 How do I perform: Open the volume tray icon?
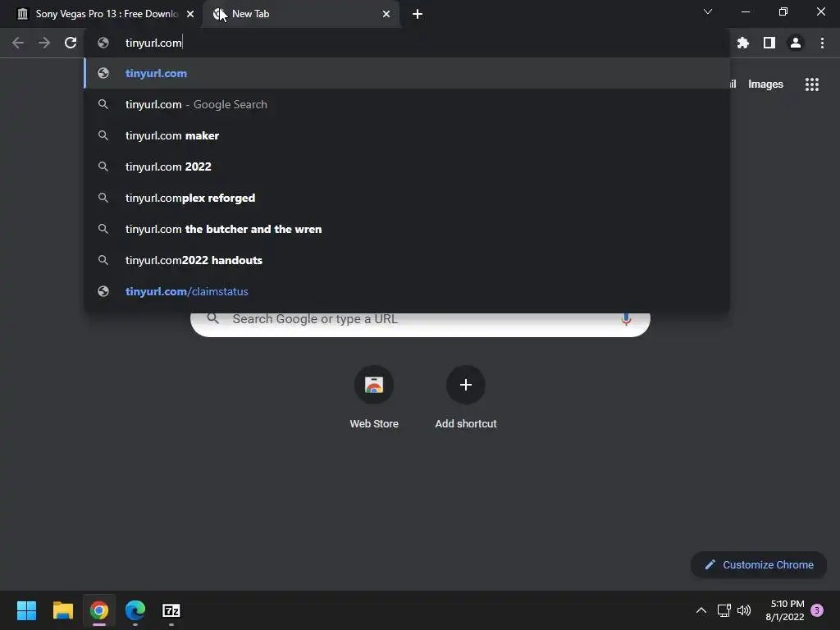point(744,610)
